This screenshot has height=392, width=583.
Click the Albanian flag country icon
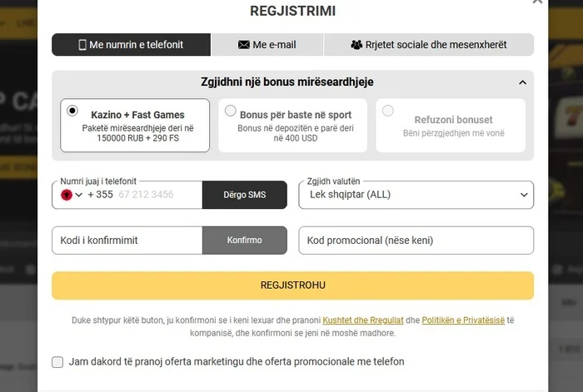tap(67, 195)
